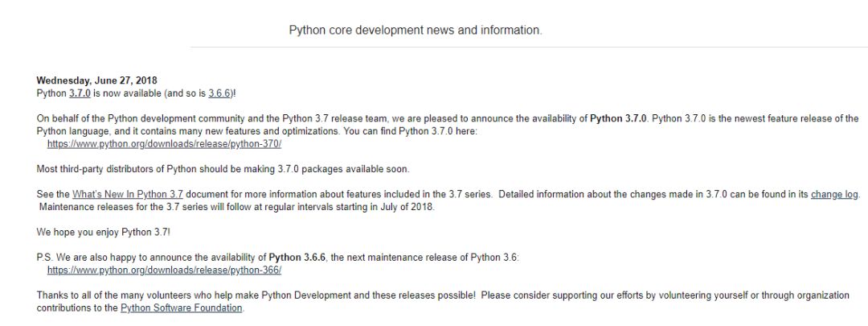Click 'Most third-party distributors of Python' sentence
Viewport: 868px width, 326px height.
click(223, 169)
